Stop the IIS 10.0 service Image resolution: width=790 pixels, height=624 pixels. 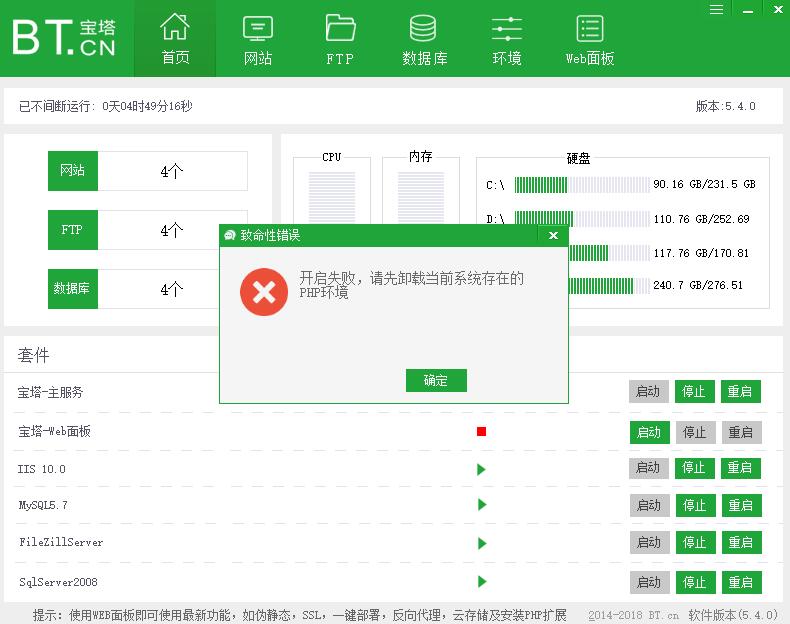pyautogui.click(x=694, y=468)
